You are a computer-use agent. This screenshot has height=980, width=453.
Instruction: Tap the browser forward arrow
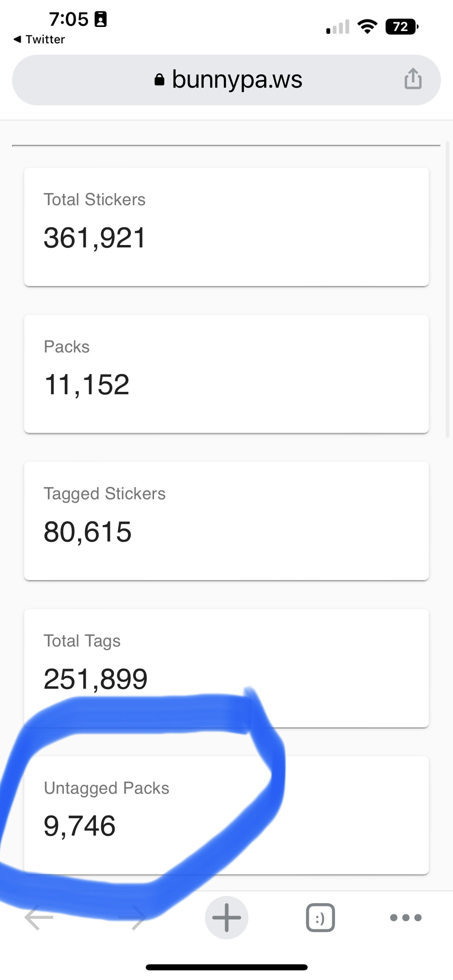(134, 918)
